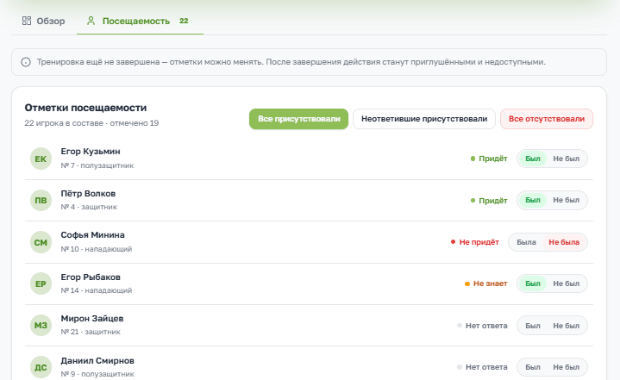This screenshot has height=380, width=620.
Task: Mark Даниил Смирнов as Был
Action: tap(533, 367)
